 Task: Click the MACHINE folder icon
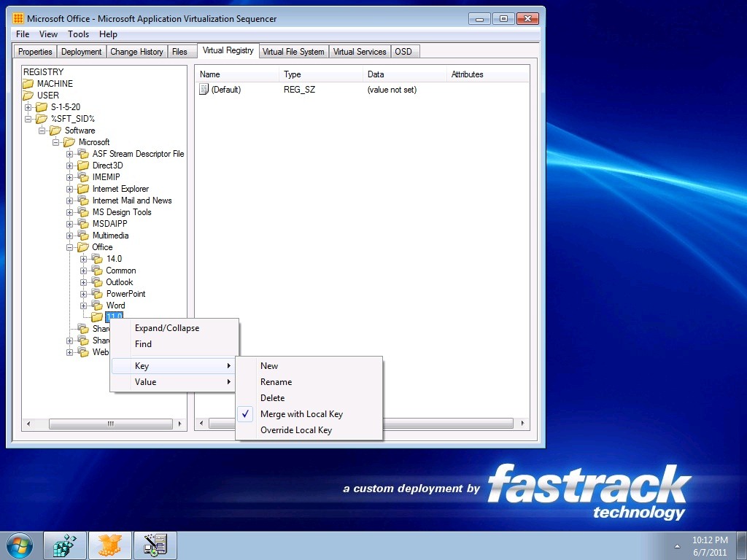(x=28, y=84)
